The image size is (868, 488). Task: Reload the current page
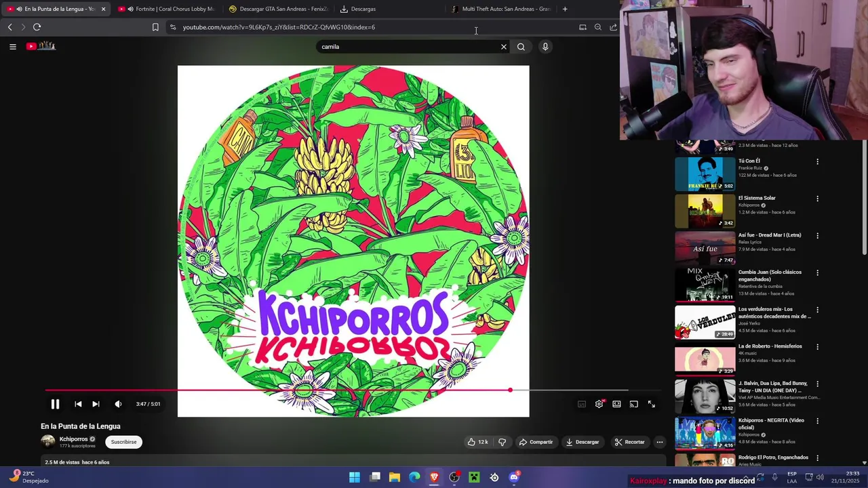[x=37, y=27]
